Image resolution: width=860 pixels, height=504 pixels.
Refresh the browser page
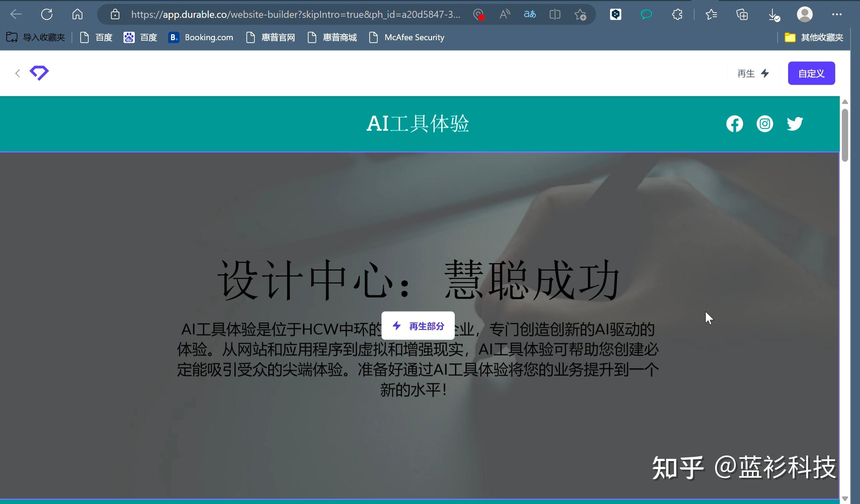pos(47,14)
